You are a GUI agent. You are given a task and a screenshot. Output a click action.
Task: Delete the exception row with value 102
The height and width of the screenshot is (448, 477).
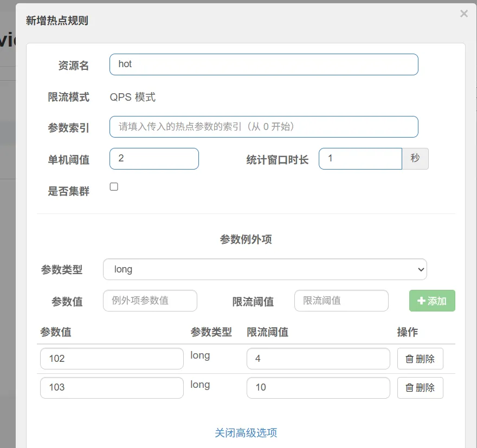tap(420, 359)
